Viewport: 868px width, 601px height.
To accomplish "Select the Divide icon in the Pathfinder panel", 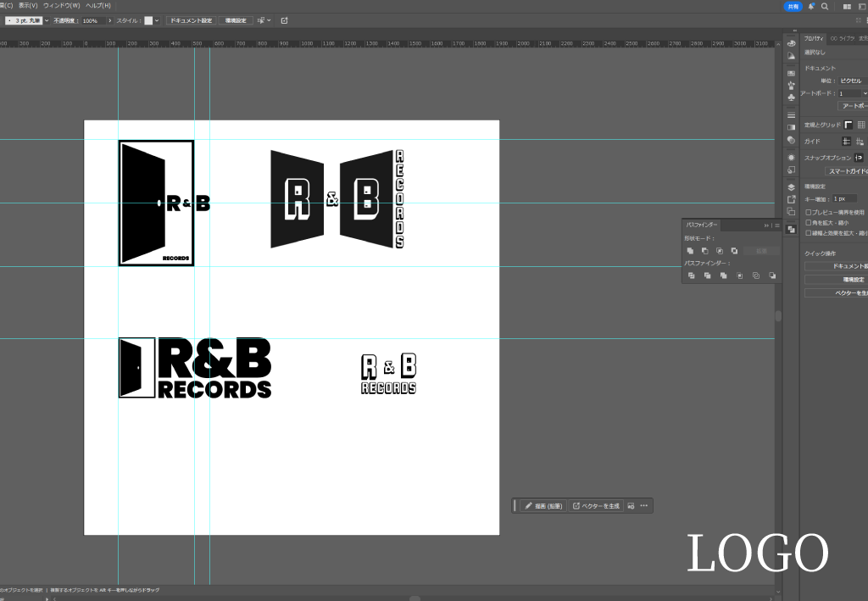I will [690, 275].
